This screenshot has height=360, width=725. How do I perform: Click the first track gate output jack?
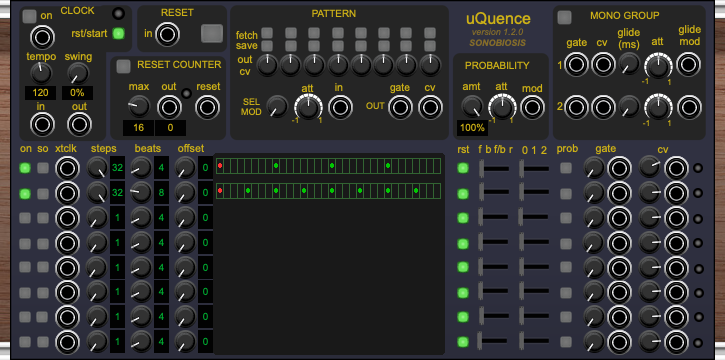pyautogui.click(x=620, y=168)
